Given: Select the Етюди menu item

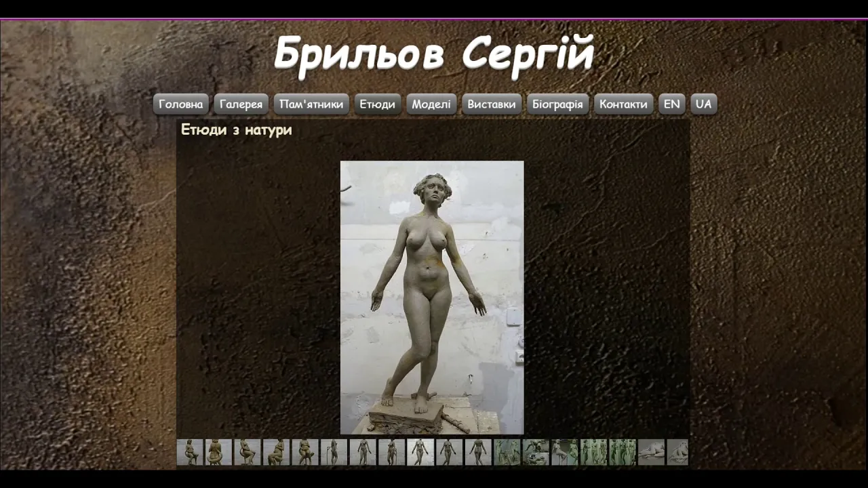Looking at the screenshot, I should pyautogui.click(x=377, y=104).
